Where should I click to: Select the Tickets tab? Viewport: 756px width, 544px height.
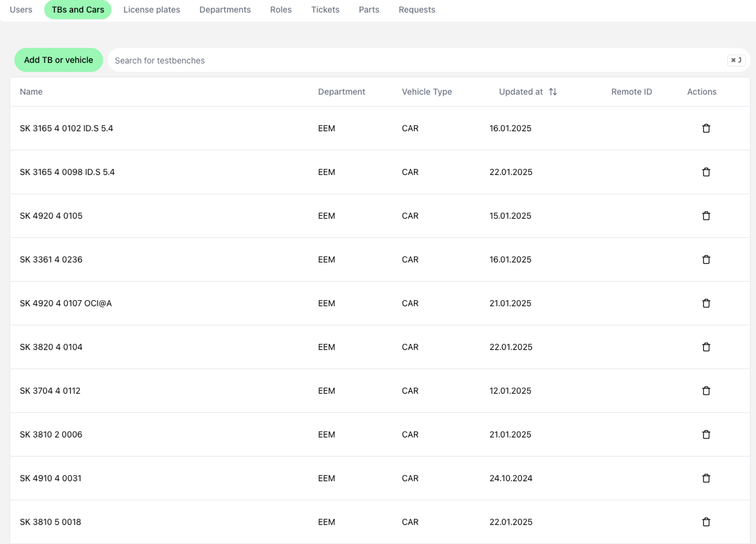325,10
